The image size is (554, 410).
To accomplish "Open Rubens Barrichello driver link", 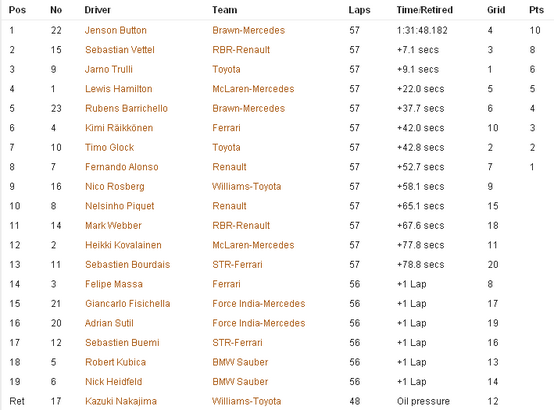I will 126,109.
